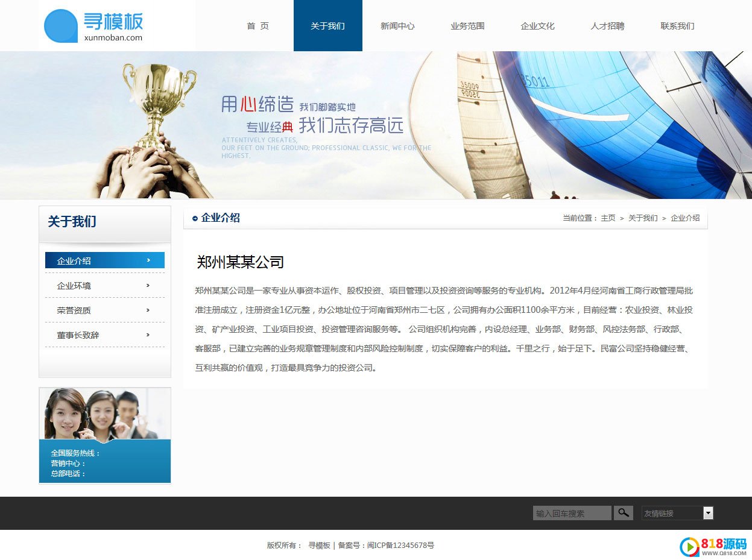Open the 新闻中心 nav tab
Screen dimensions: 752x560
coord(398,26)
